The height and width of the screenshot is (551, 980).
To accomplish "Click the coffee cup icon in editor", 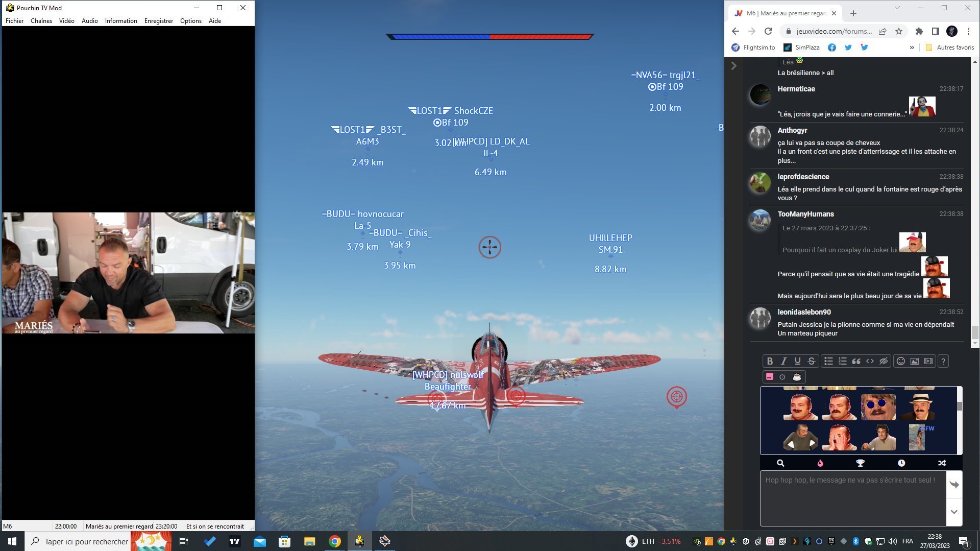I will click(x=796, y=377).
